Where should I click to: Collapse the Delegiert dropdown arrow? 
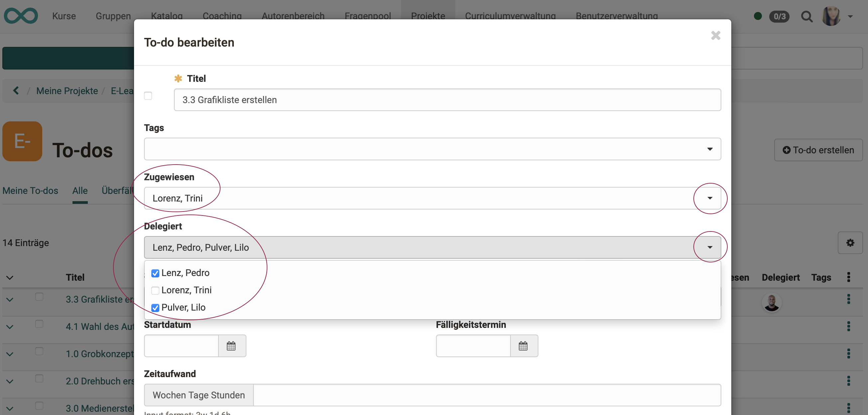(x=710, y=247)
